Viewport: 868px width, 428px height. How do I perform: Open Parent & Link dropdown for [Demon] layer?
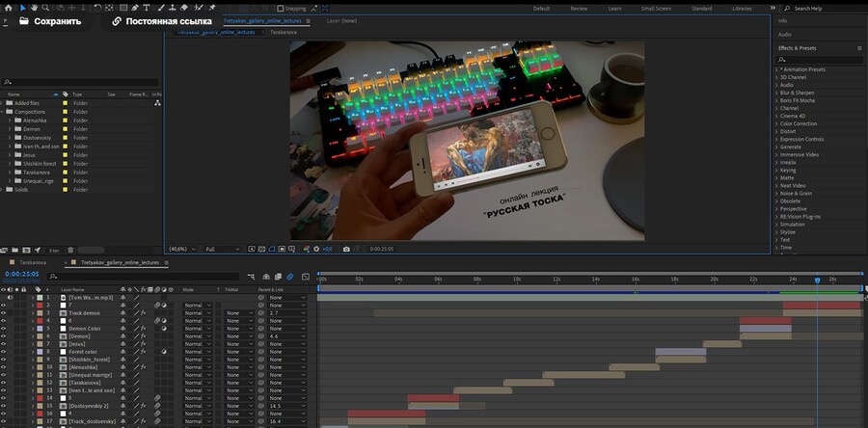tap(286, 336)
